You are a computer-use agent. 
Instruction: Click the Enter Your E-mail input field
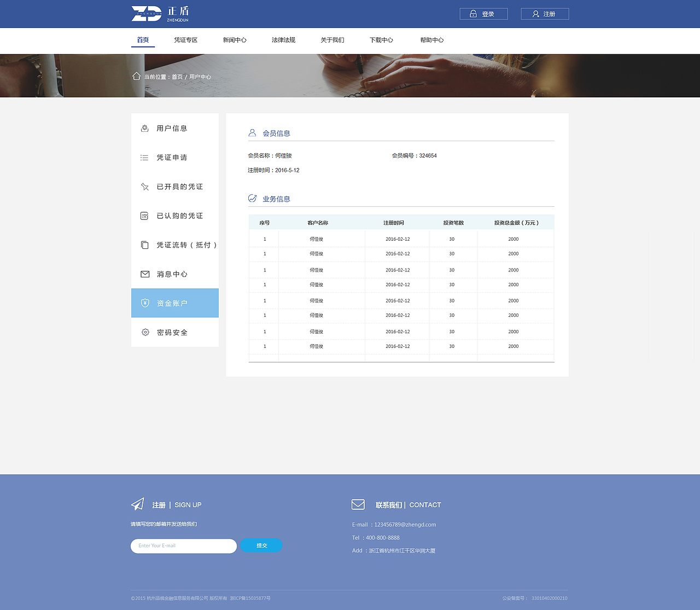point(183,545)
